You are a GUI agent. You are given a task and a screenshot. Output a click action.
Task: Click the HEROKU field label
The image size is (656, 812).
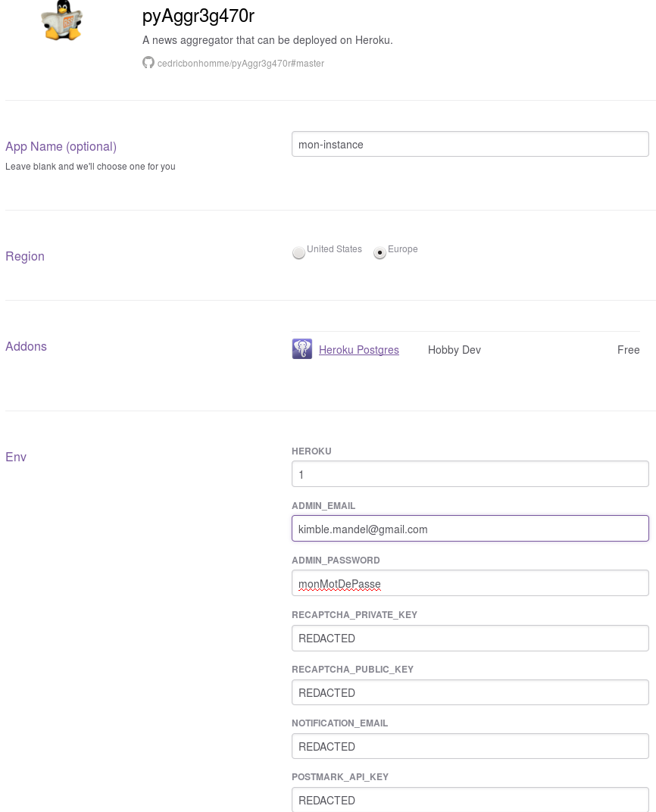311,451
